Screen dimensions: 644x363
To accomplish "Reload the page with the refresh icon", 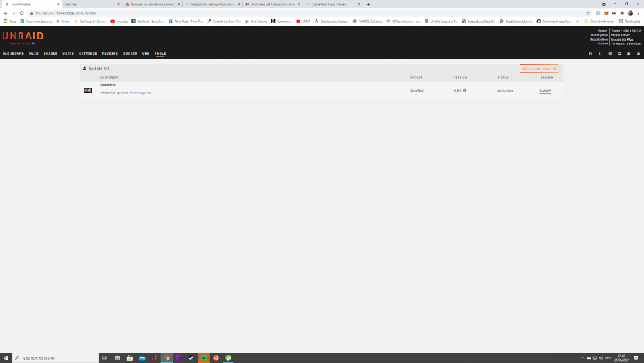I will (22, 13).
